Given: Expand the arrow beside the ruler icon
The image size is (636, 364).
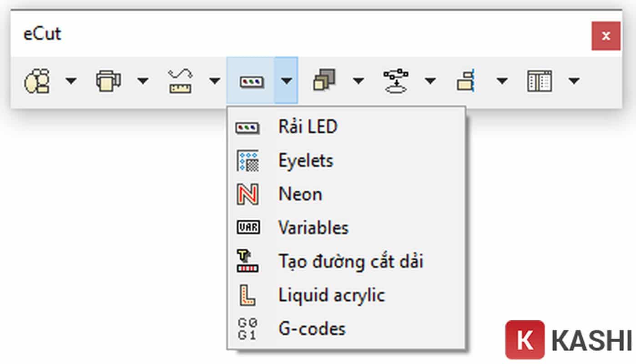Looking at the screenshot, I should (x=214, y=81).
